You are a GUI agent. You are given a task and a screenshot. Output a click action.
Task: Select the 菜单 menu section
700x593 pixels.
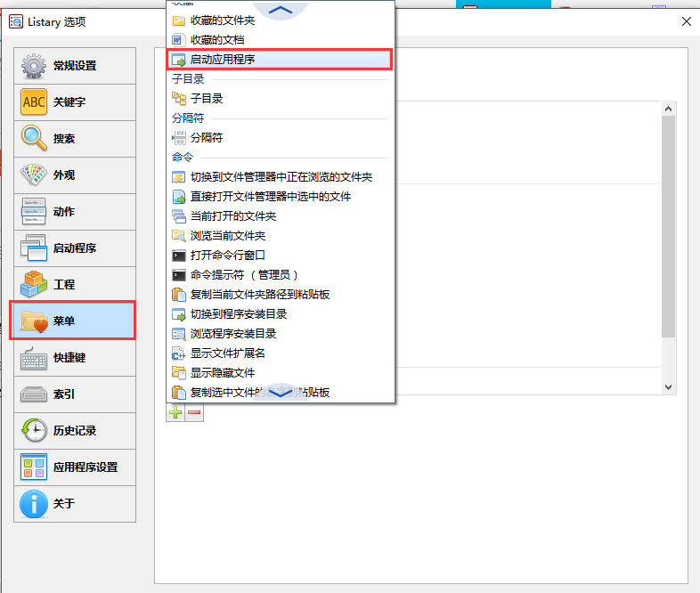75,321
